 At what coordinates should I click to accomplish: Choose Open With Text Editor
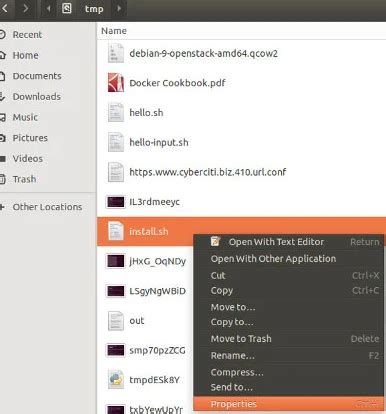[x=289, y=242]
